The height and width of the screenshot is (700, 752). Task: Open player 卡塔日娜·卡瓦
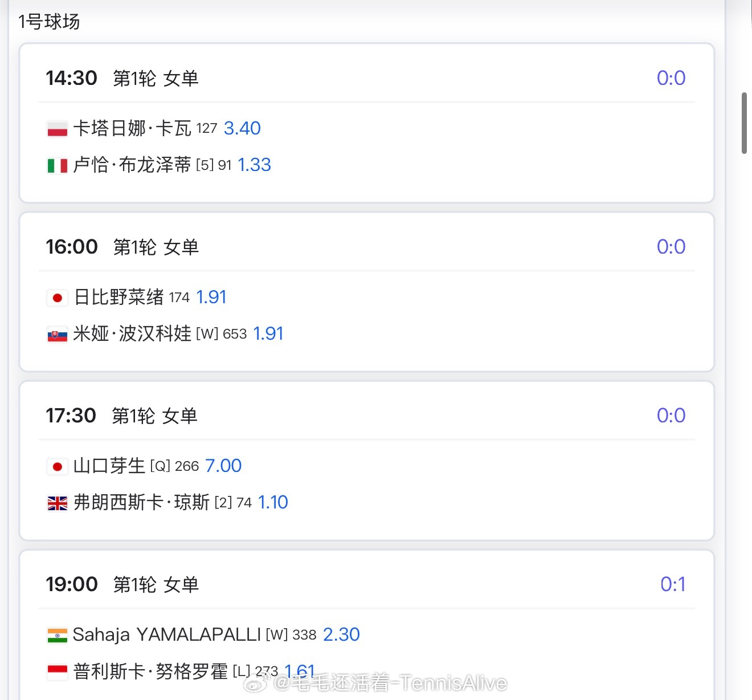[132, 128]
